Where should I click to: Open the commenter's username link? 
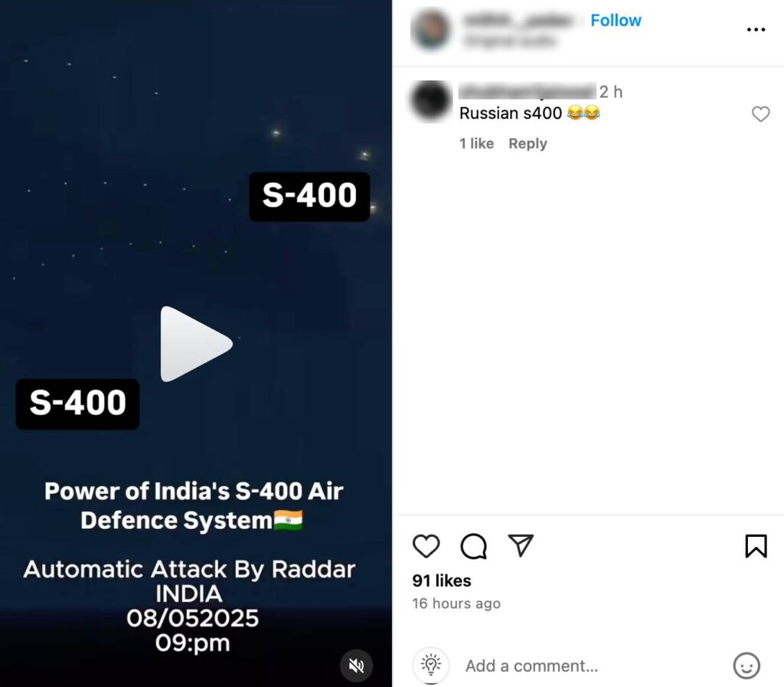tap(528, 91)
